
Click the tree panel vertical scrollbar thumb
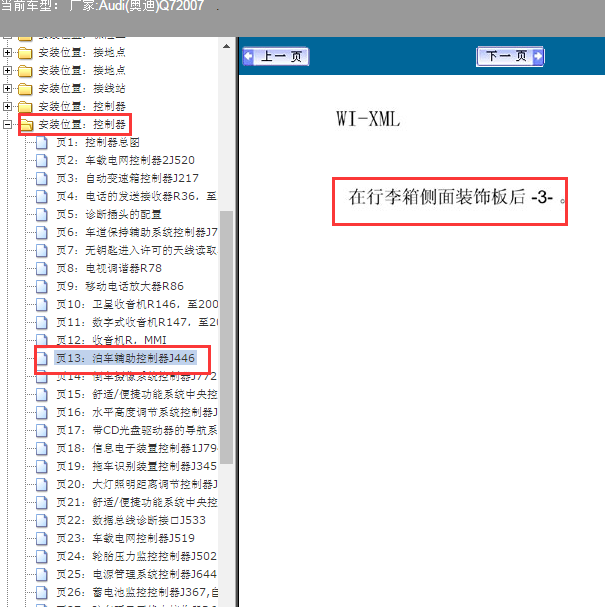click(226, 337)
